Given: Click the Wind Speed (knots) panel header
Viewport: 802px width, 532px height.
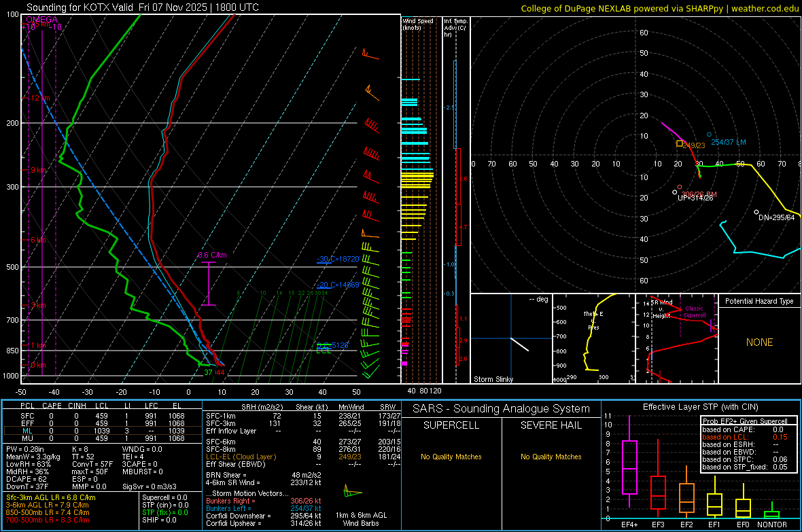Looking at the screenshot, I should pos(417,24).
